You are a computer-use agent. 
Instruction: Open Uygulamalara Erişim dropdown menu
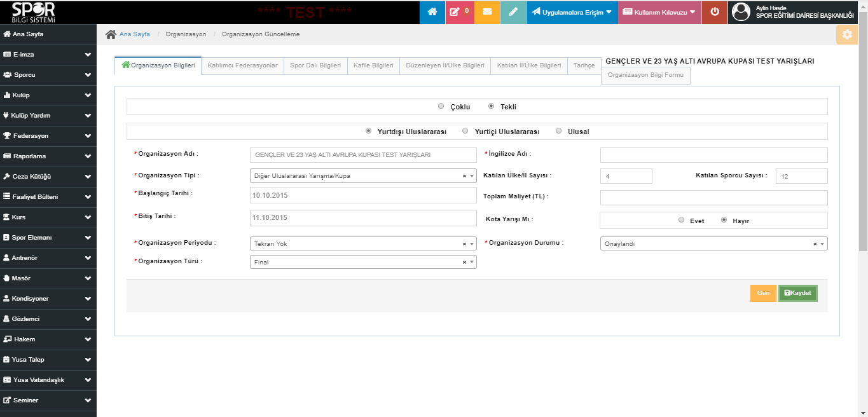(572, 12)
